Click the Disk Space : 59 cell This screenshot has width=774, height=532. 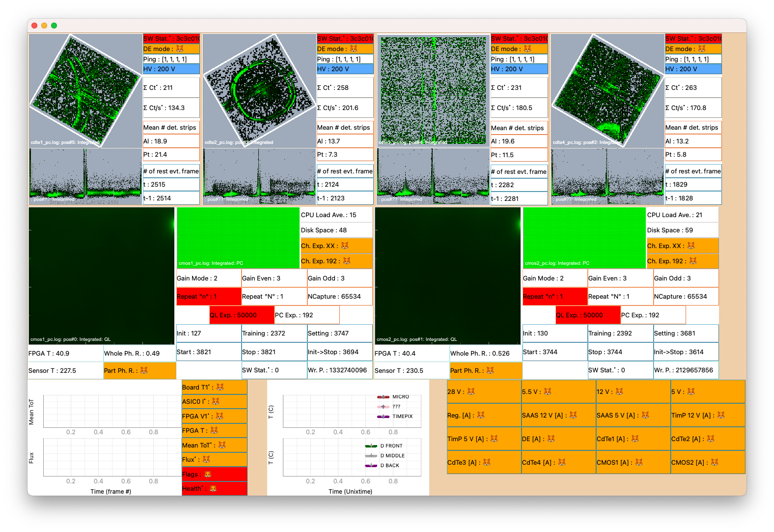point(683,230)
